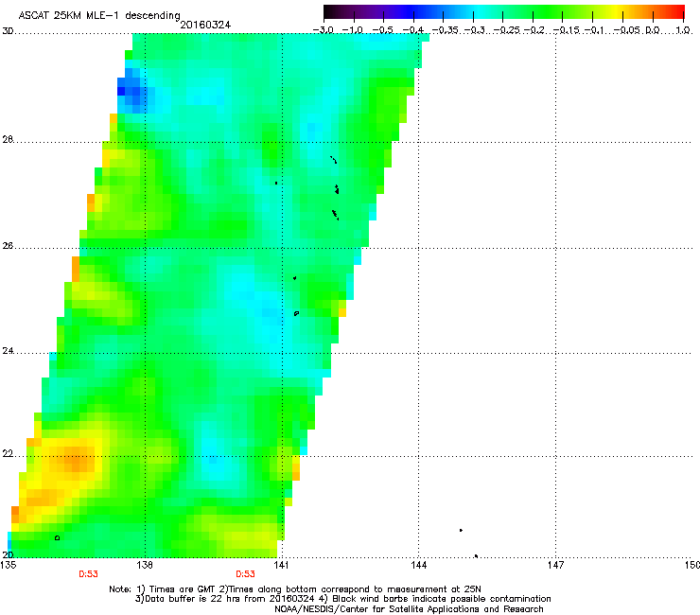Click latitude axis label 26
700x615 pixels.
[x=8, y=246]
